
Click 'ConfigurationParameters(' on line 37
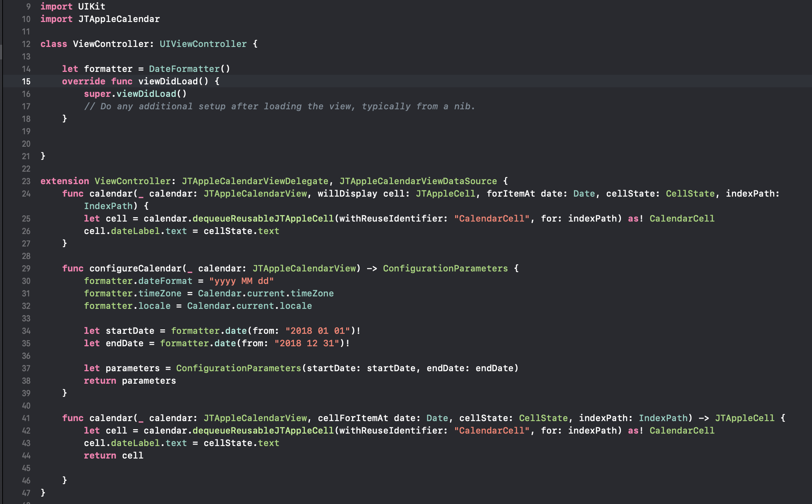[241, 368]
